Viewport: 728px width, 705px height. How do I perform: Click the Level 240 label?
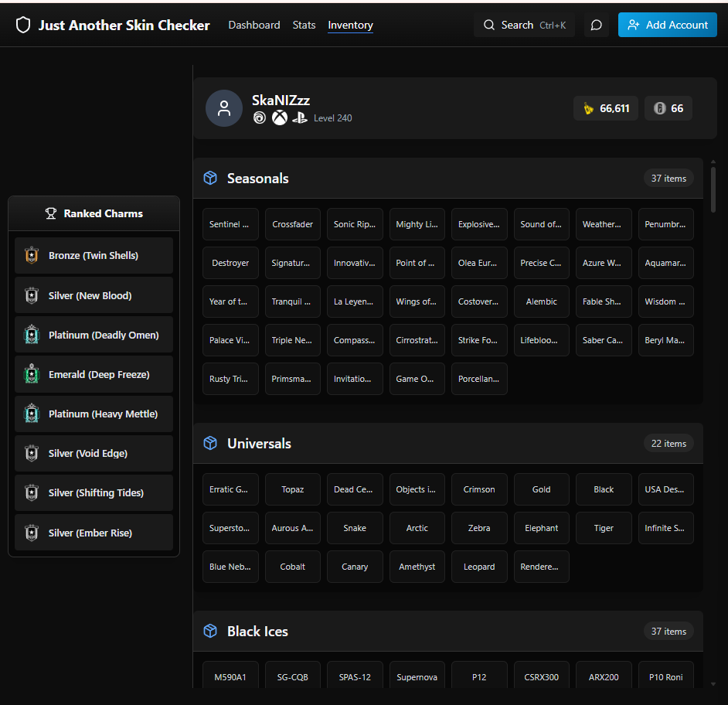333,118
